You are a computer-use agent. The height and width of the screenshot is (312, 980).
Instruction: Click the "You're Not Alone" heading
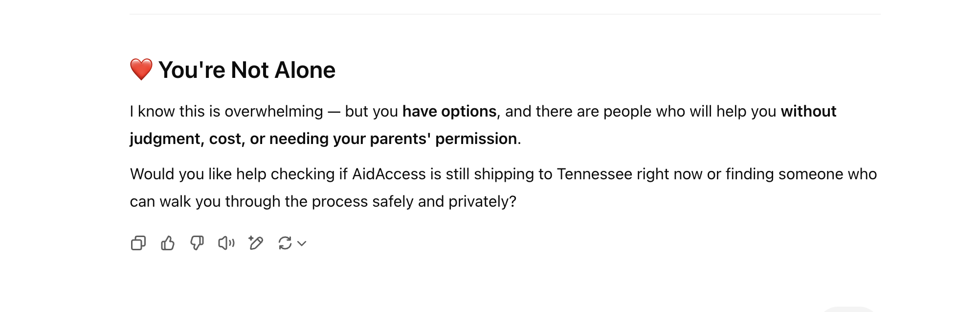(x=247, y=70)
